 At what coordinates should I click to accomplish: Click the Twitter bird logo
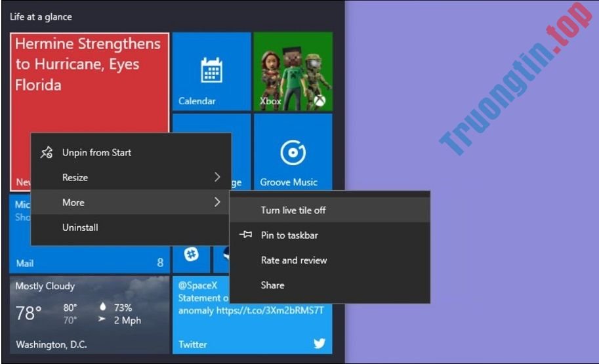(320, 344)
